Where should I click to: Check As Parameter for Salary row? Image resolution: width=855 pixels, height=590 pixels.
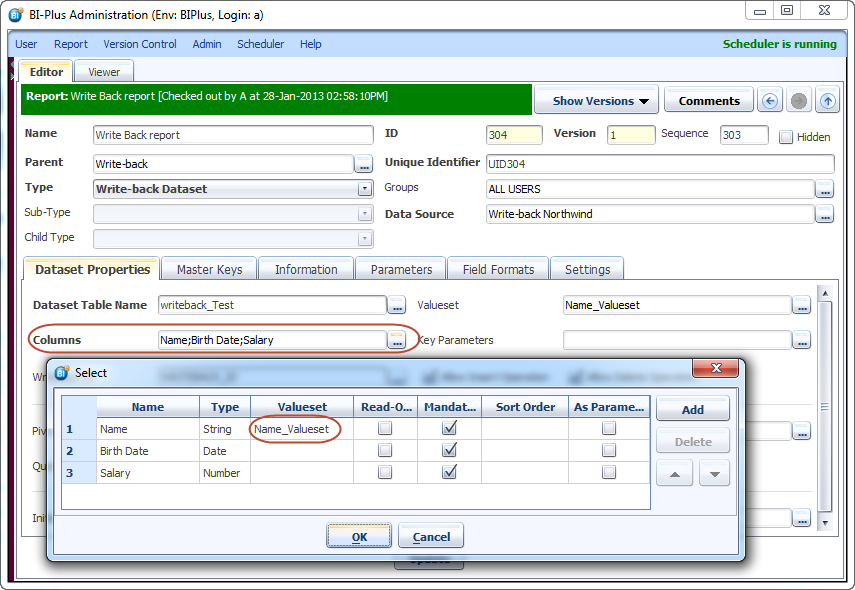[608, 473]
